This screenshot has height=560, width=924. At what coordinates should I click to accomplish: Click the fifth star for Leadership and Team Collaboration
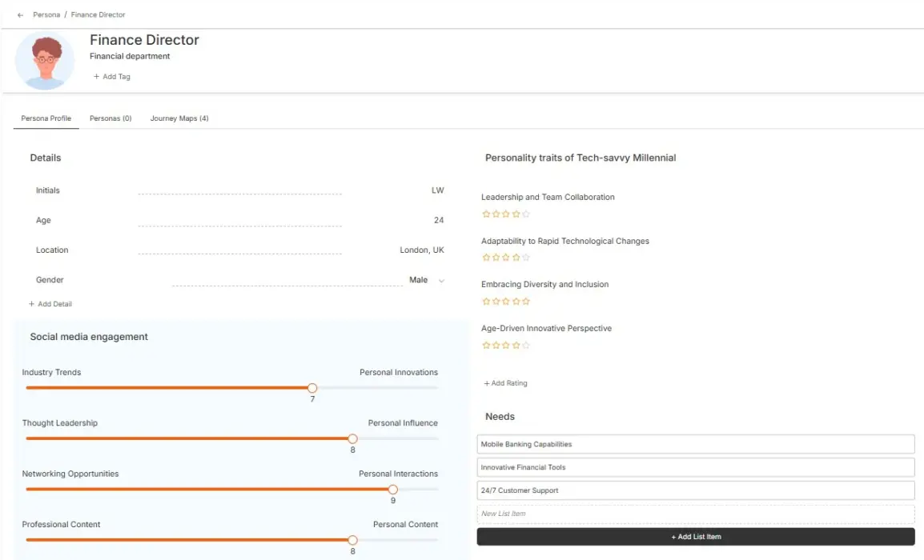pos(527,214)
